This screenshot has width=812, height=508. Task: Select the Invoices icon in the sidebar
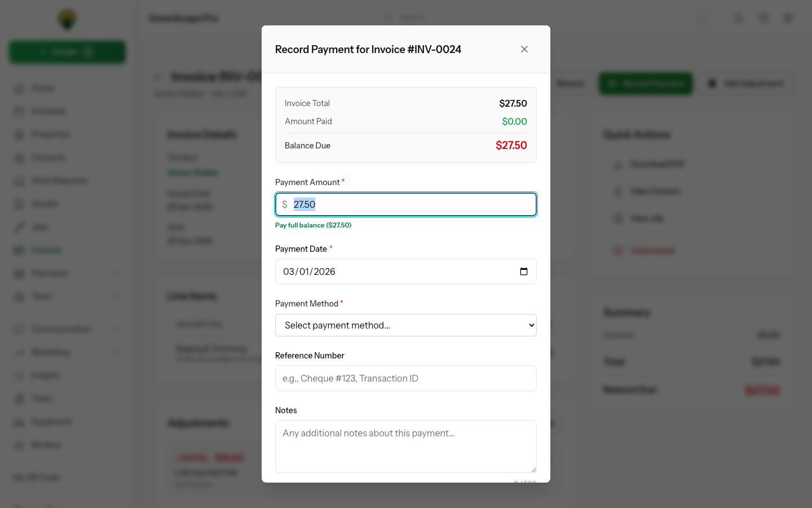pyautogui.click(x=19, y=250)
